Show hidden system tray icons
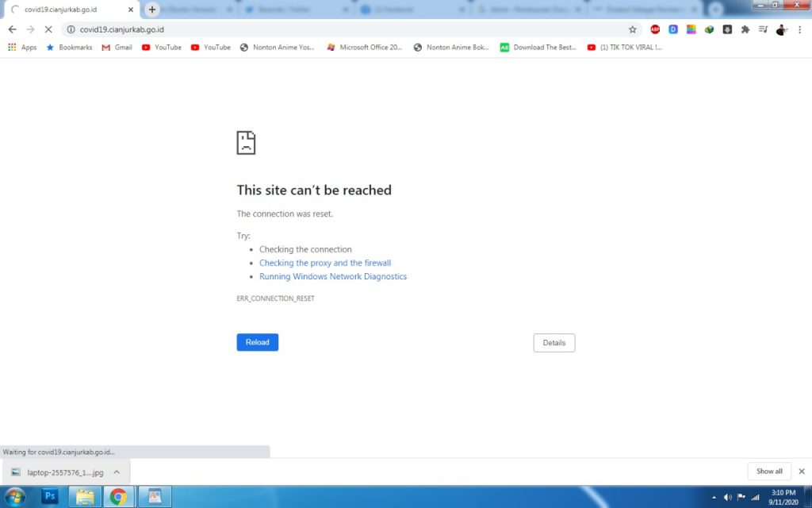The width and height of the screenshot is (812, 508). [x=714, y=498]
